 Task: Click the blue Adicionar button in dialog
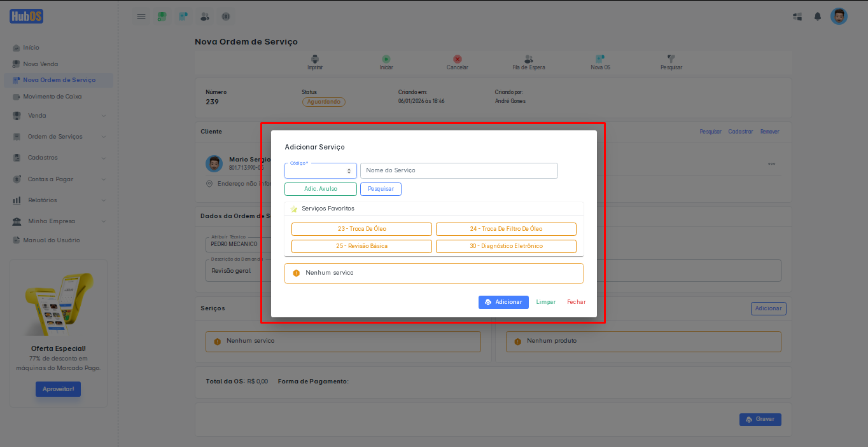503,302
